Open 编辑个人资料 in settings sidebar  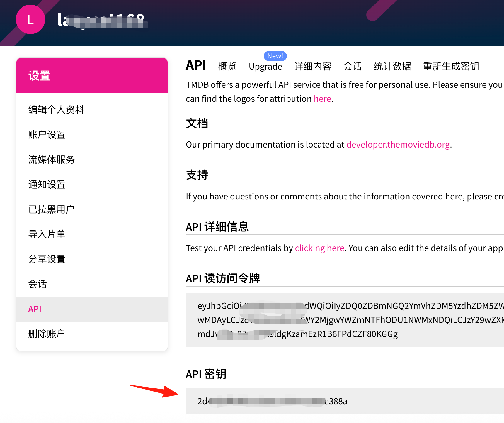56,110
